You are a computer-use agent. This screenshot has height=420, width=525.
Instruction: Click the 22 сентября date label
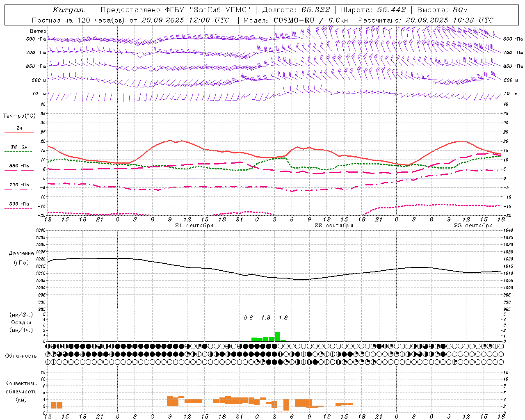[333, 226]
